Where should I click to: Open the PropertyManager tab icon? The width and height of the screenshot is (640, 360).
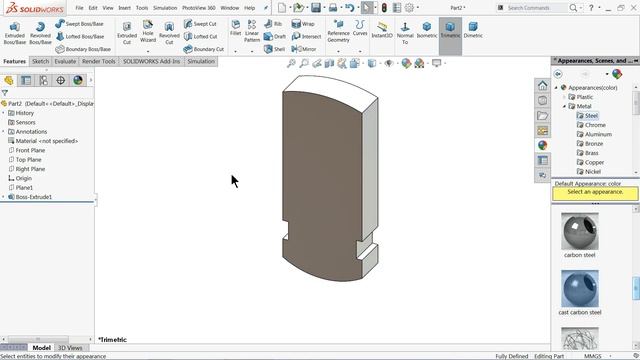pos(26,80)
